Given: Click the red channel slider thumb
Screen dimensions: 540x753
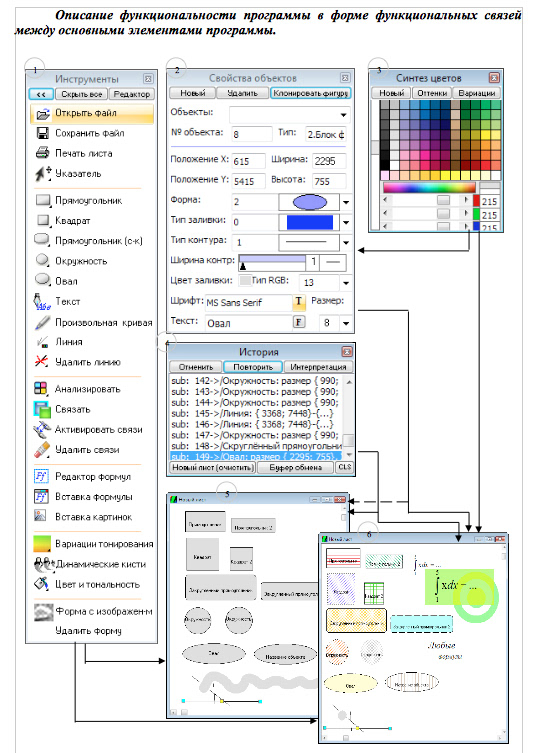Looking at the screenshot, I should (x=443, y=200).
